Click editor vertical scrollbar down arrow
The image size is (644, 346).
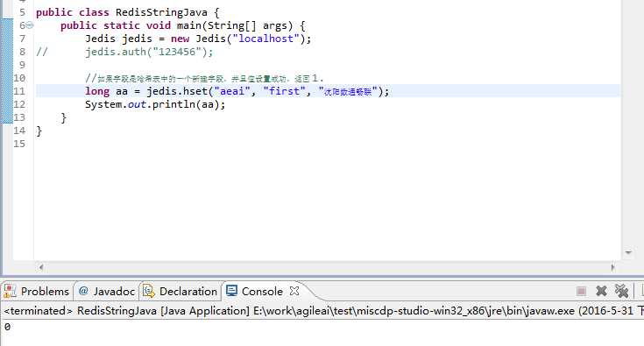tap(628, 253)
